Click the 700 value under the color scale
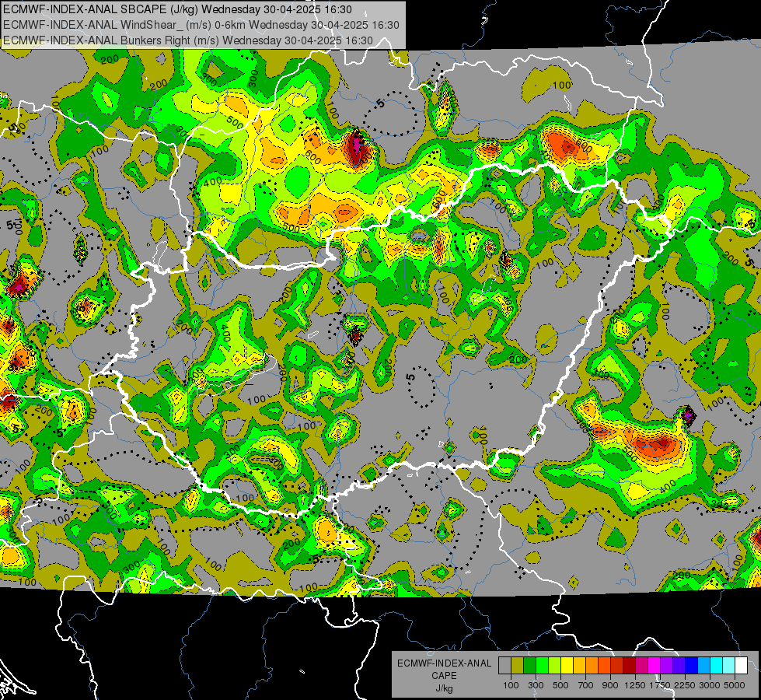 pyautogui.click(x=586, y=685)
